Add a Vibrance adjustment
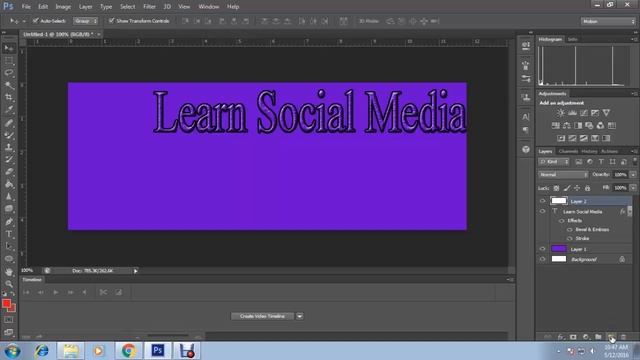 point(606,113)
